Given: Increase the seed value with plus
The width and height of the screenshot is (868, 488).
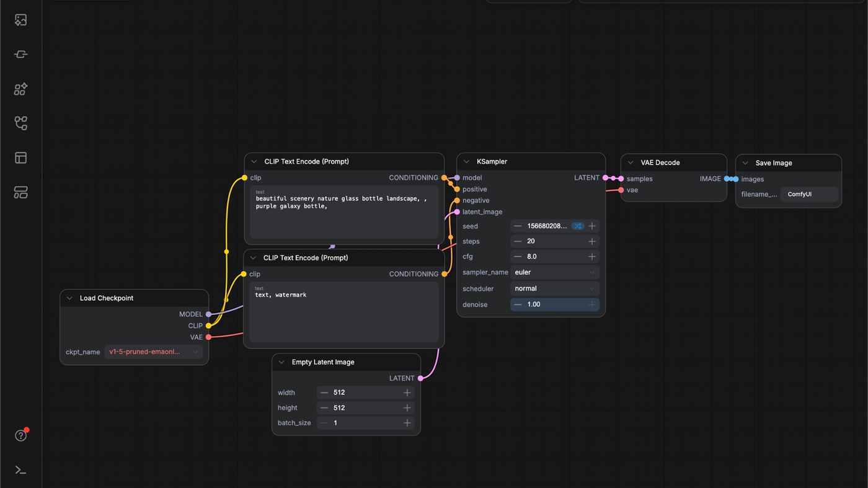Looking at the screenshot, I should point(592,226).
